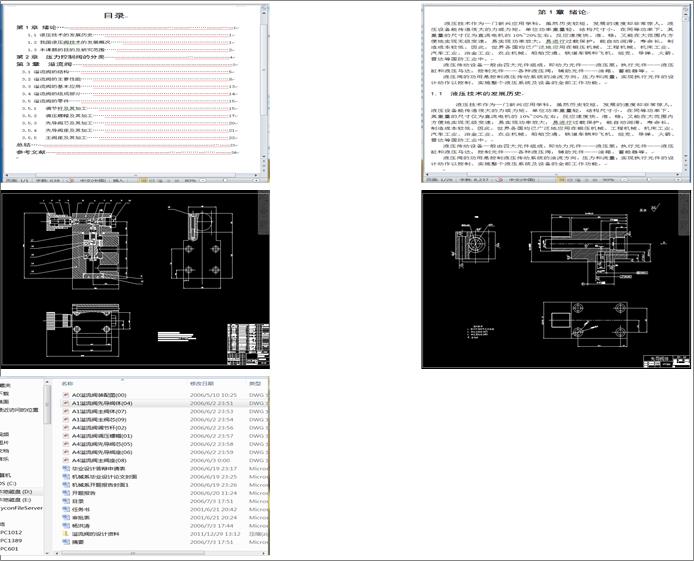Open the valve body CAD drawing thumbnail
This screenshot has height=561, width=694.
click(x=556, y=280)
